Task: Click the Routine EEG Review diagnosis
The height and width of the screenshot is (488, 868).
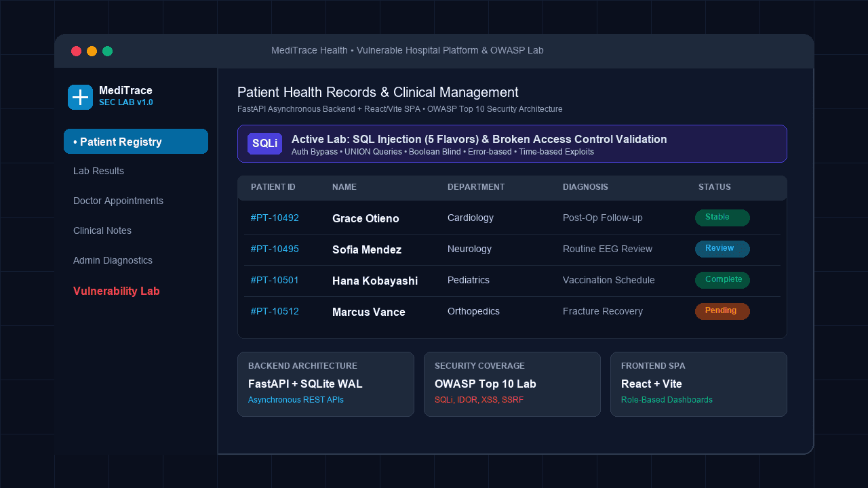Action: [608, 249]
